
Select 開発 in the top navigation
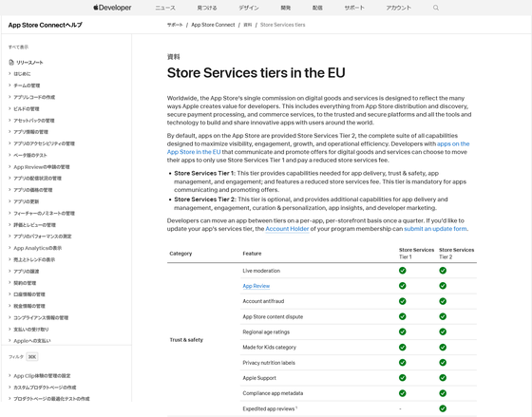point(286,8)
